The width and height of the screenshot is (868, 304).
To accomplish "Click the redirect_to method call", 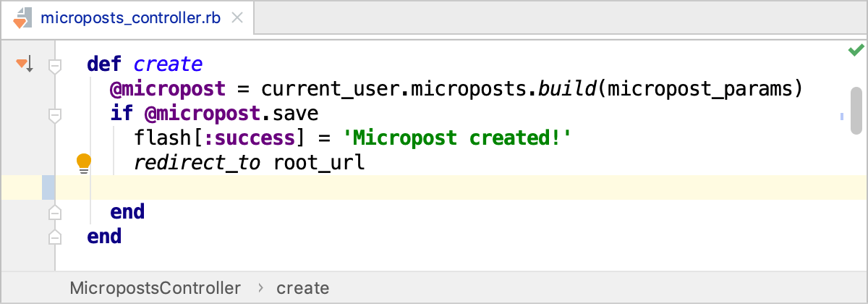I will click(197, 163).
